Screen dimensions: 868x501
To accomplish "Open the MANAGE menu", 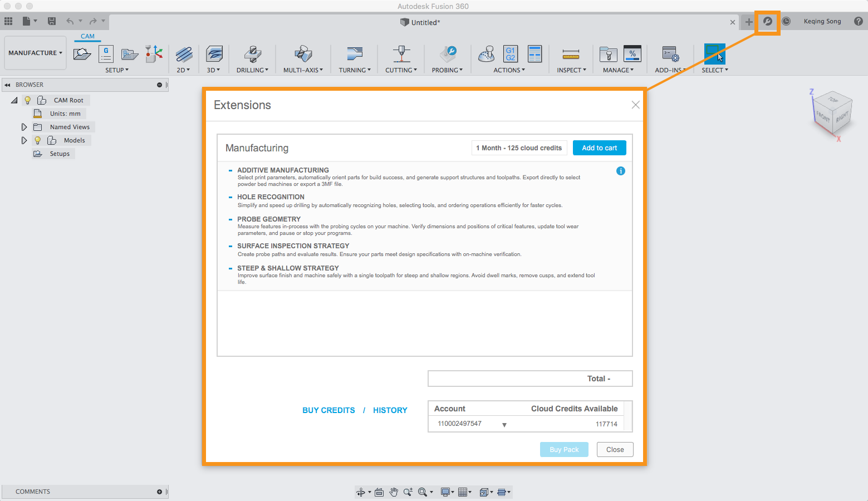I will pos(618,70).
